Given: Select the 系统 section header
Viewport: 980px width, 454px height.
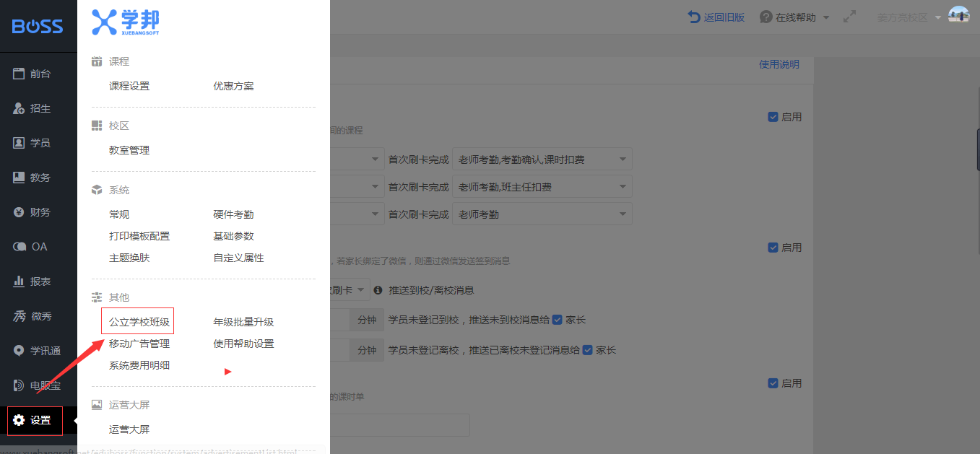Looking at the screenshot, I should (x=119, y=190).
